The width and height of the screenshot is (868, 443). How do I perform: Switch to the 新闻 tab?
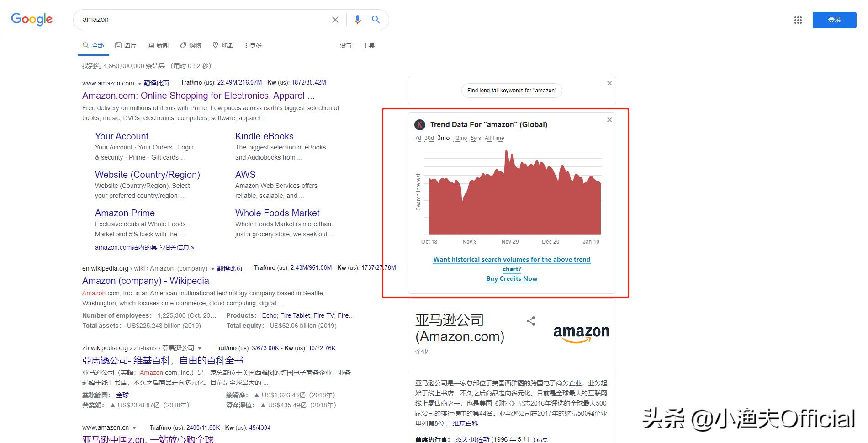(158, 45)
